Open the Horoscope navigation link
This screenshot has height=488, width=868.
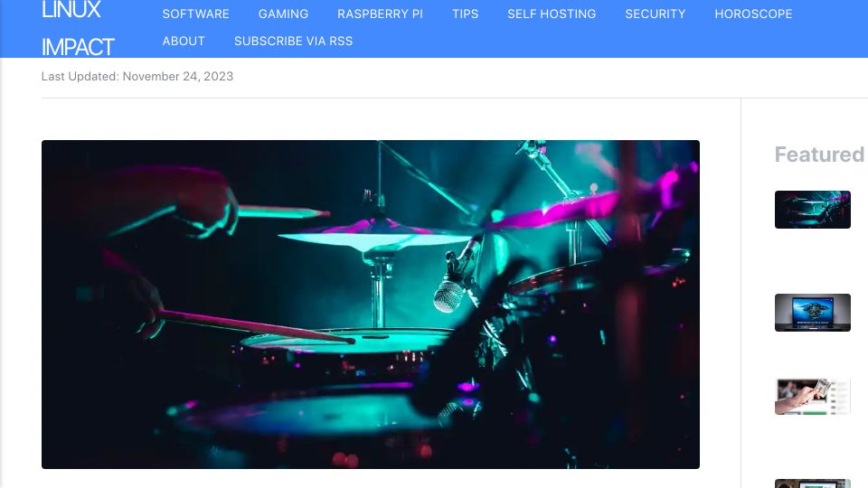753,14
